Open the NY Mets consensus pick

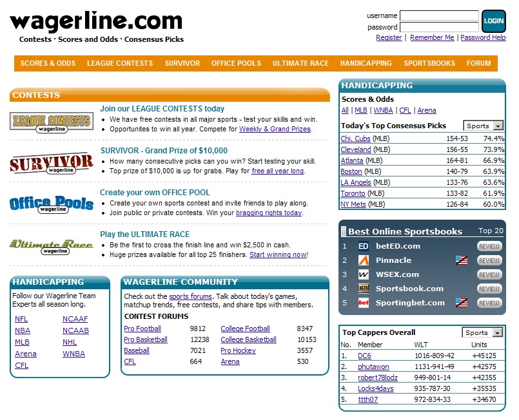coord(353,204)
